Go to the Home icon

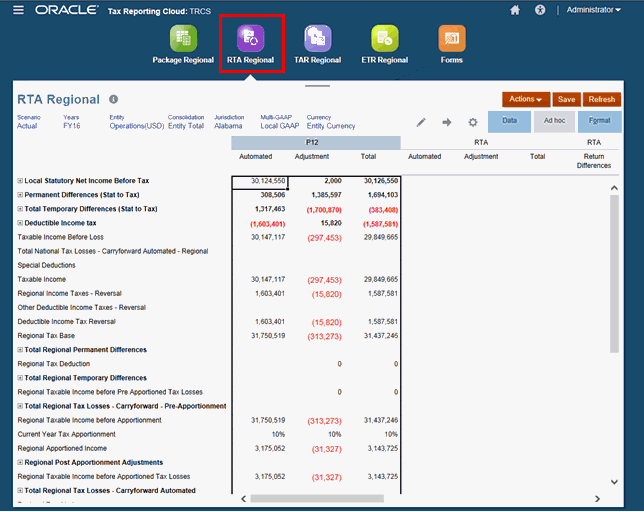click(x=515, y=10)
